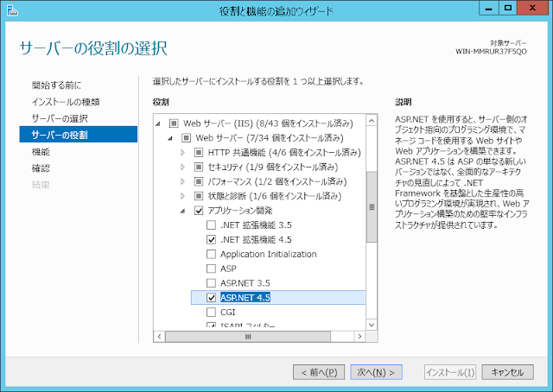The width and height of the screenshot is (553, 392).
Task: Check the CGI checkbox
Action: pos(211,312)
